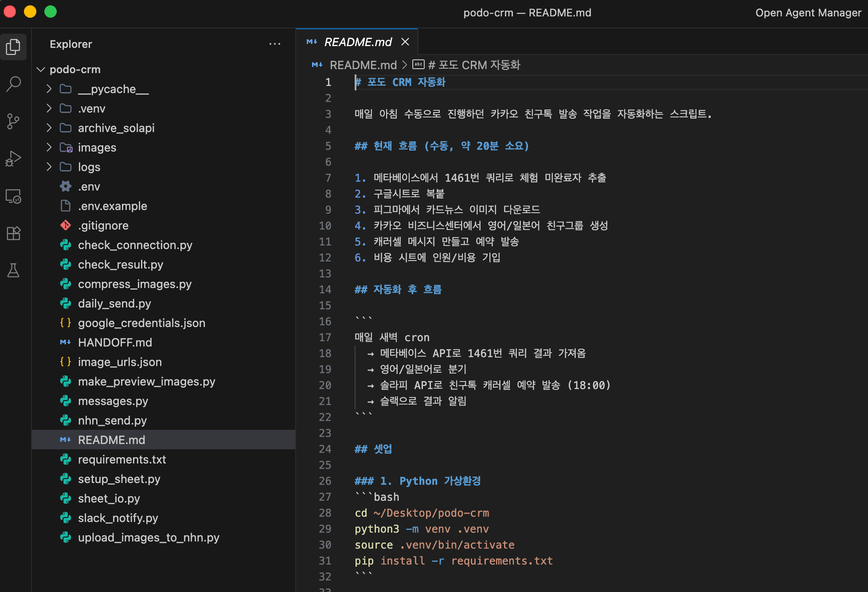Open nhn_send.py file

point(164,421)
